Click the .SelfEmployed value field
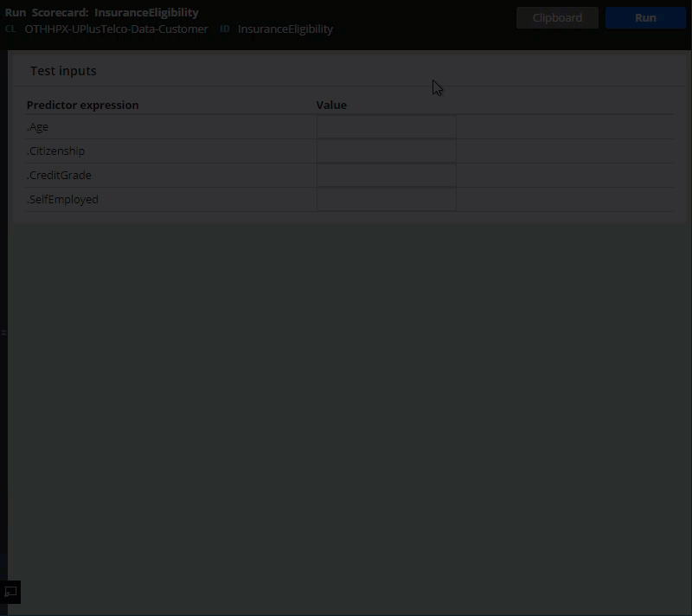The height and width of the screenshot is (616, 692). point(386,200)
